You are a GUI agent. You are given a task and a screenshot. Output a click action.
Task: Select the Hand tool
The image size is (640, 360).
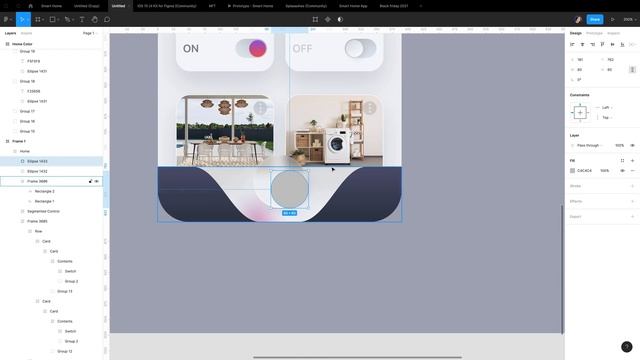click(x=94, y=19)
